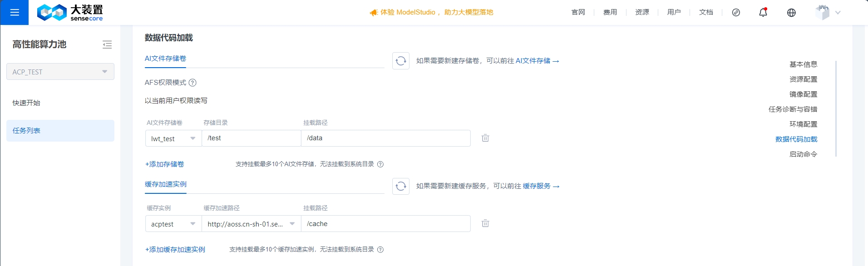Click the /data mount path field

386,138
